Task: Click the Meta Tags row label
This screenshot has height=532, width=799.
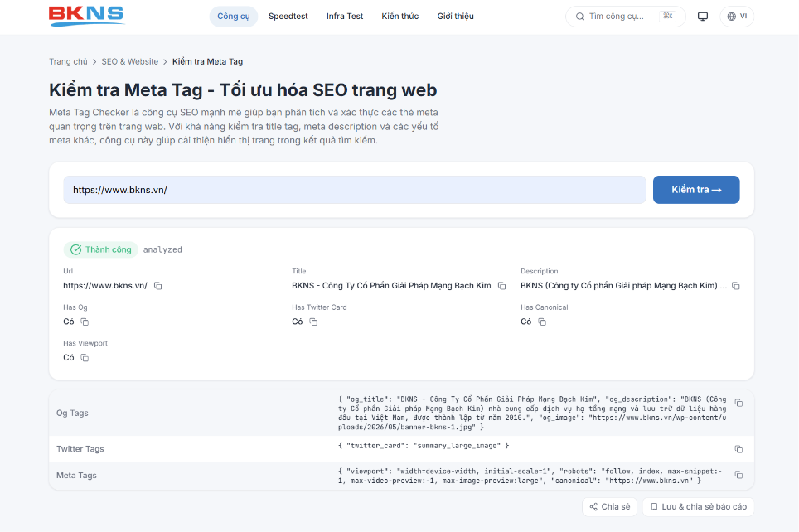Action: 76,476
